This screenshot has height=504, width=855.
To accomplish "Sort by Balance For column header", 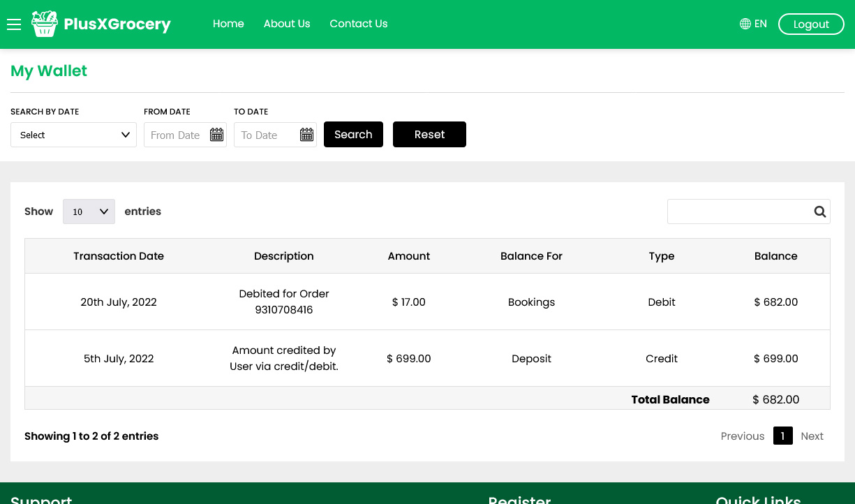I will tap(531, 256).
